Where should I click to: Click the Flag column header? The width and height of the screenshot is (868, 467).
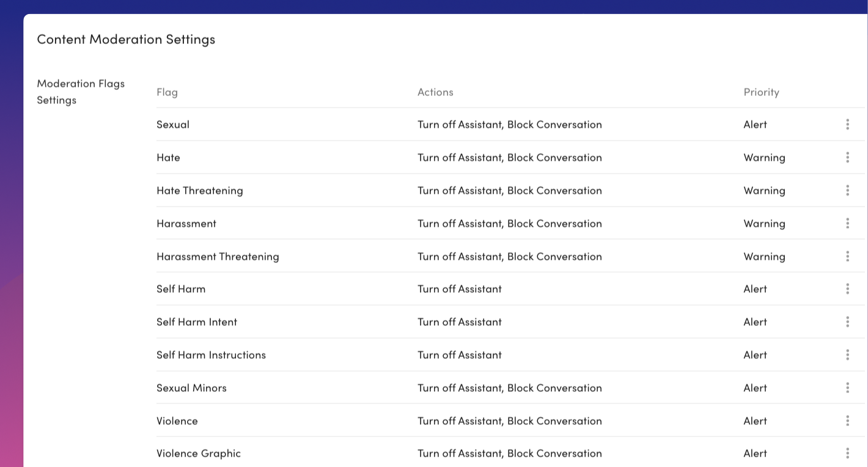coord(167,92)
